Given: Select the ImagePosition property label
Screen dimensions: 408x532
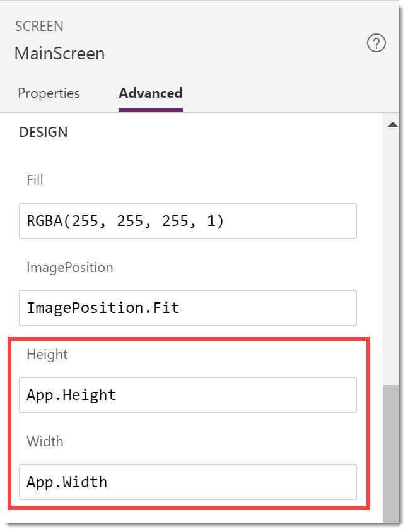Looking at the screenshot, I should point(70,268).
